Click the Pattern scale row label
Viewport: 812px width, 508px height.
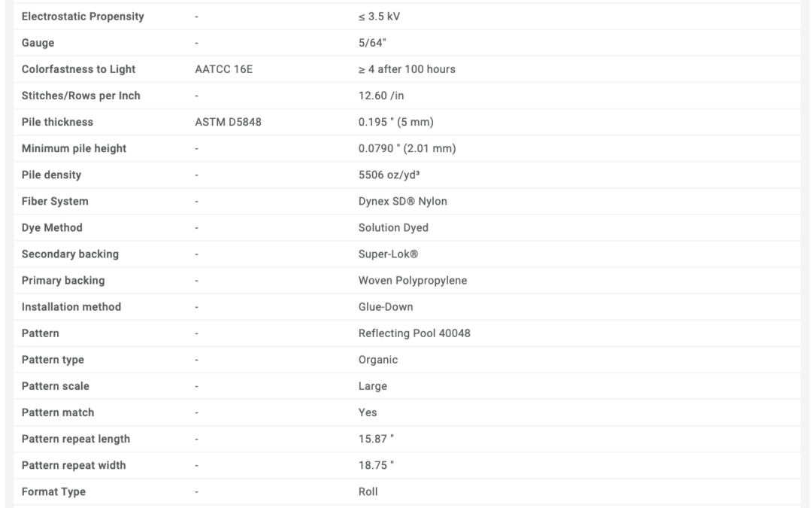(56, 387)
